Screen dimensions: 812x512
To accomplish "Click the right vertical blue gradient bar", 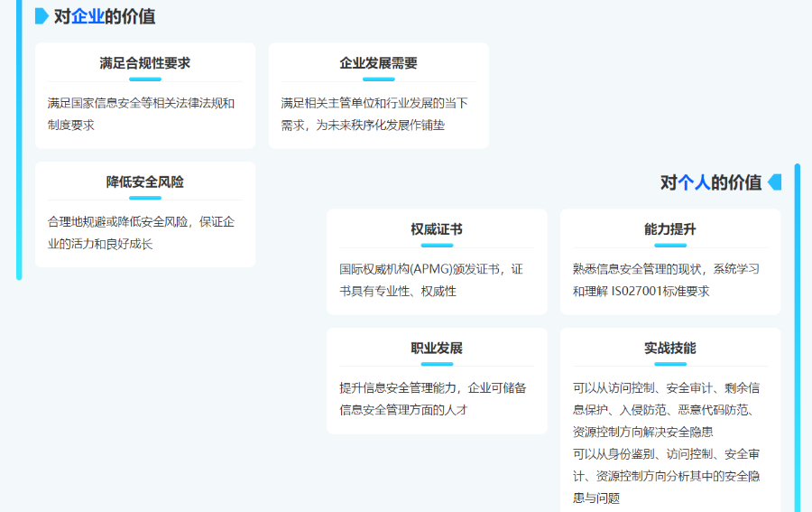I will 797,334.
